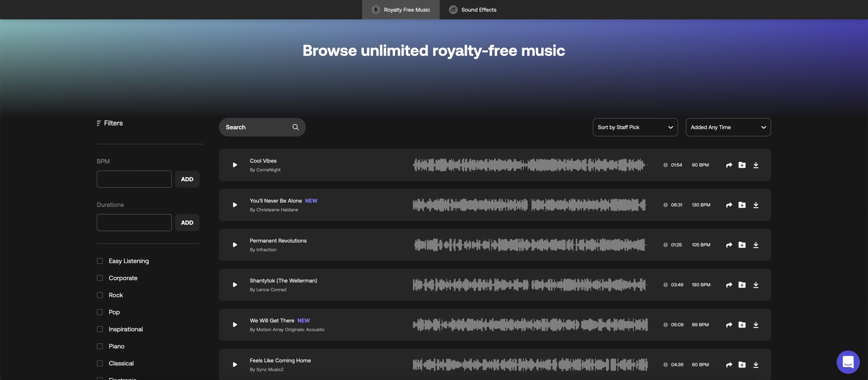Play the Cool Vibes track

[235, 165]
